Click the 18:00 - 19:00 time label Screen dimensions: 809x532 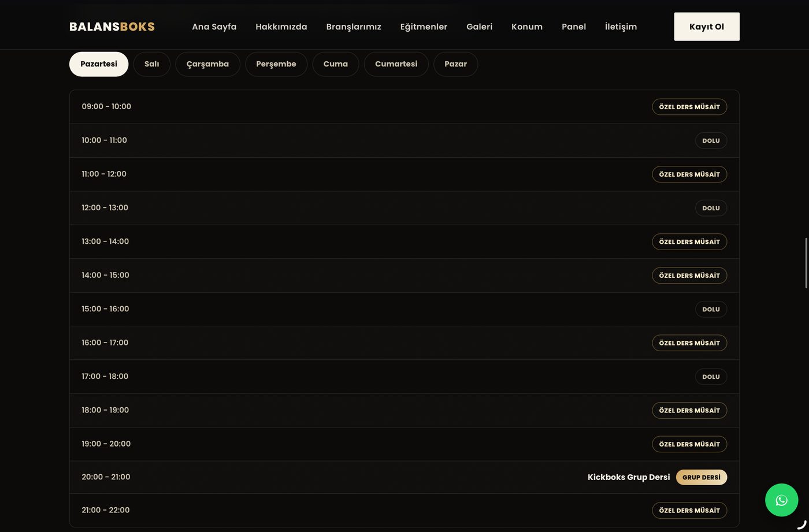(105, 410)
